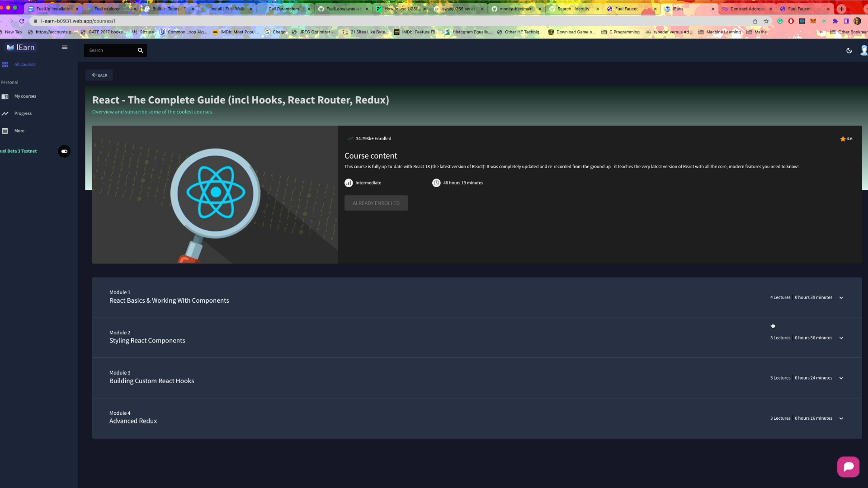868x488 pixels.
Task: Open More menu in sidebar
Action: pyautogui.click(x=19, y=131)
